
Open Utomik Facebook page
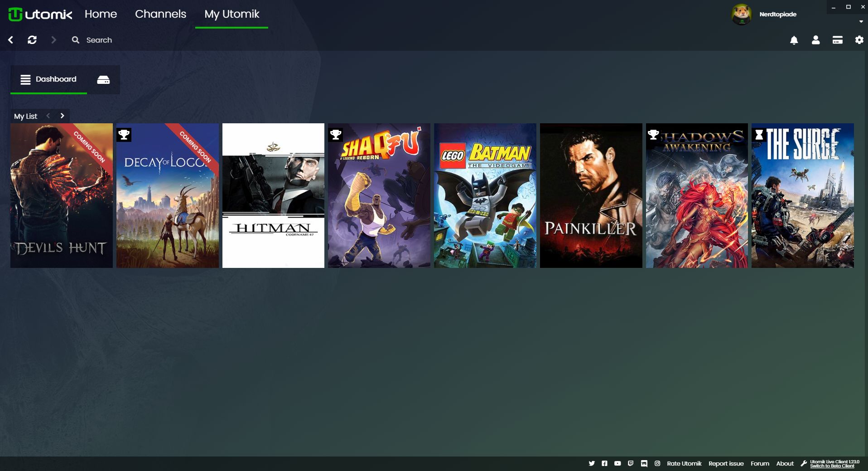click(x=604, y=463)
